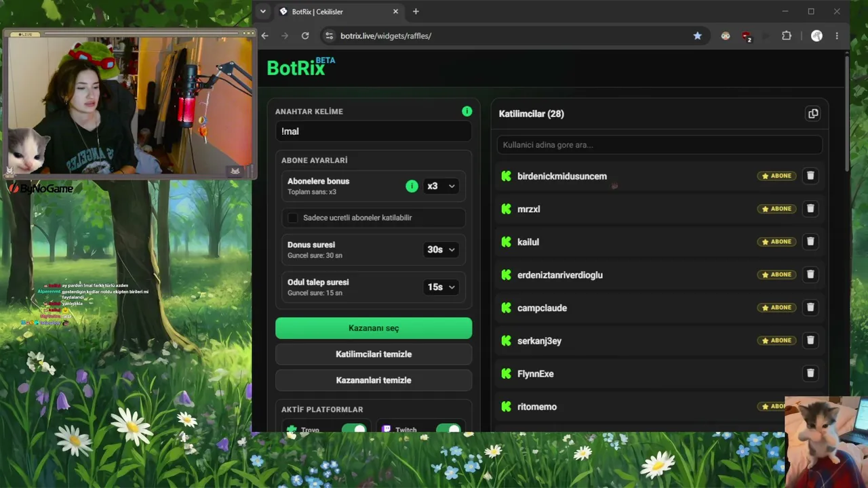Delete campclaude using its trash button
The width and height of the screenshot is (868, 488).
[x=810, y=307]
